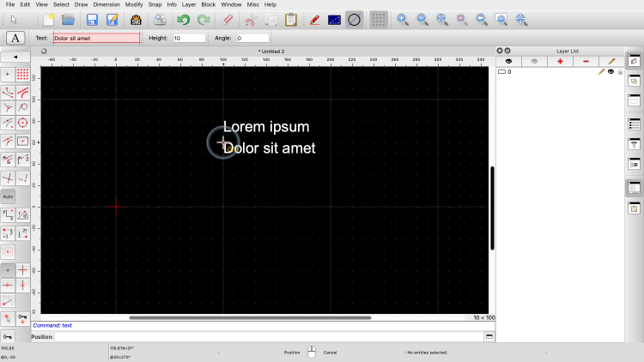Toggle draft mode blue icon

(334, 20)
